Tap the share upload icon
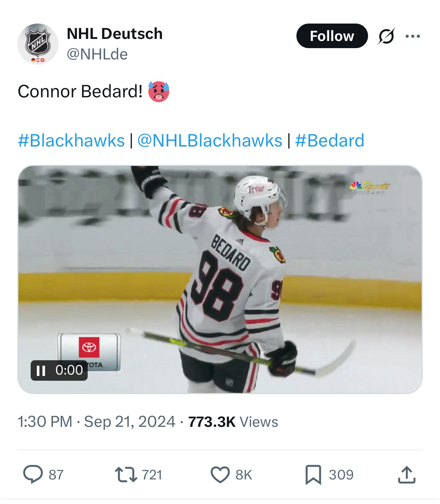 pyautogui.click(x=407, y=475)
